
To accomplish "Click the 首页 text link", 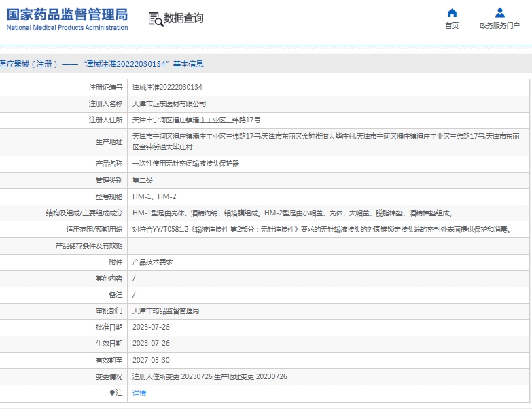I will [x=452, y=25].
